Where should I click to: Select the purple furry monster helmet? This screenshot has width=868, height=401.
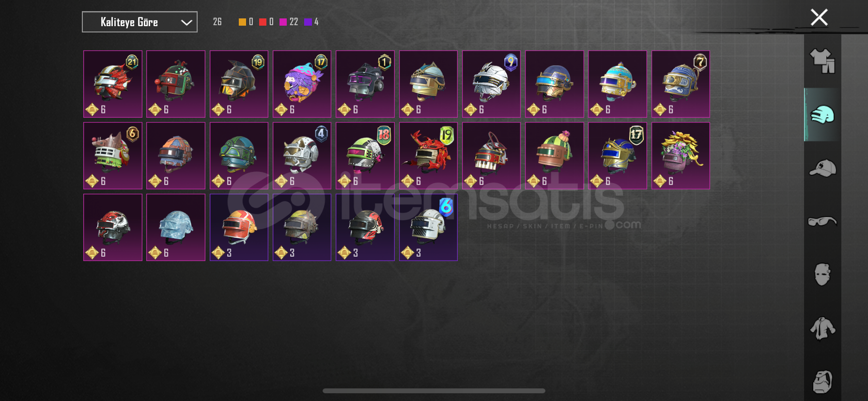[302, 84]
